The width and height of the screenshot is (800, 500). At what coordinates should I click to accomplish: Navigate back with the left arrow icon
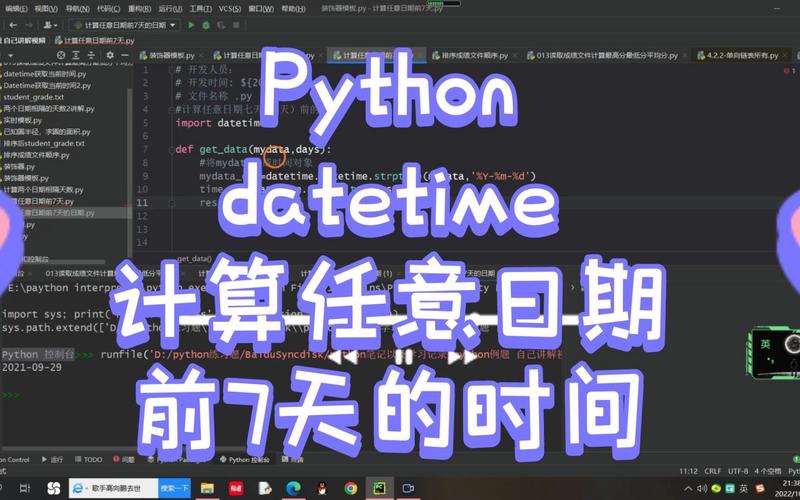tap(13, 25)
